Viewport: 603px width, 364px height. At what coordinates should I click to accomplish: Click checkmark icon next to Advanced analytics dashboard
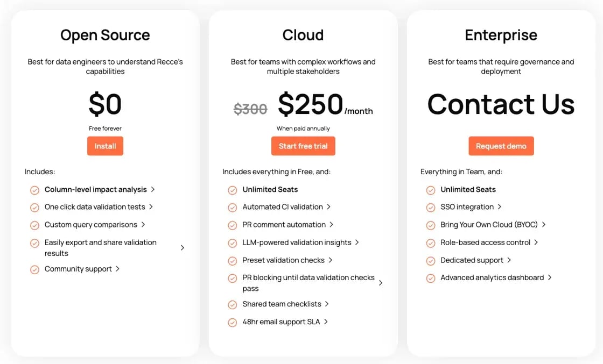click(431, 279)
